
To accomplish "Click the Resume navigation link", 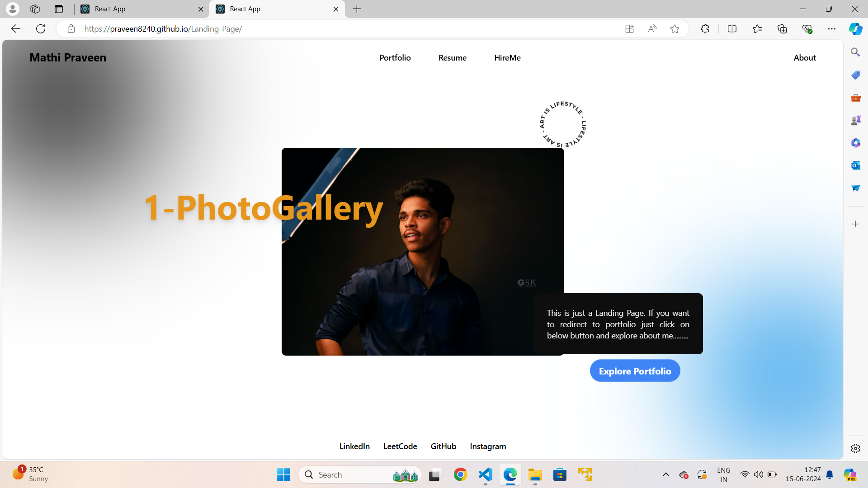I will click(452, 58).
